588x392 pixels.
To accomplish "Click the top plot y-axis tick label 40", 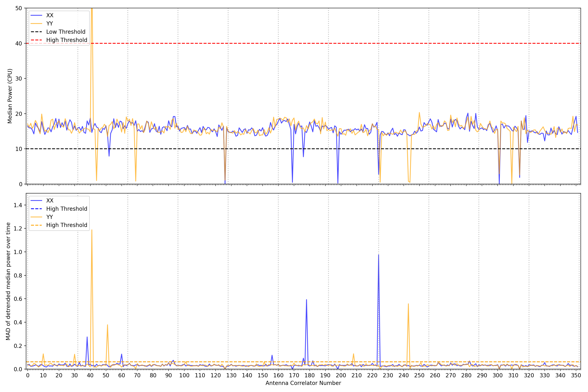I will click(x=18, y=44).
